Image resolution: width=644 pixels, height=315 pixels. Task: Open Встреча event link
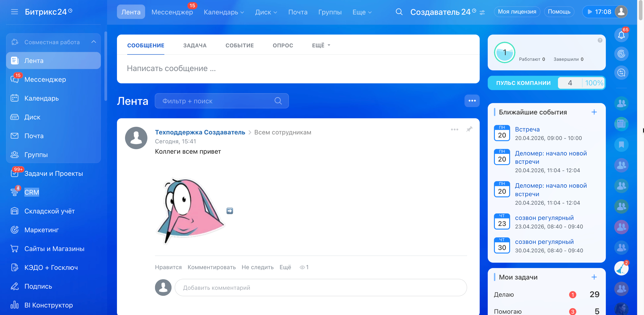[527, 129]
